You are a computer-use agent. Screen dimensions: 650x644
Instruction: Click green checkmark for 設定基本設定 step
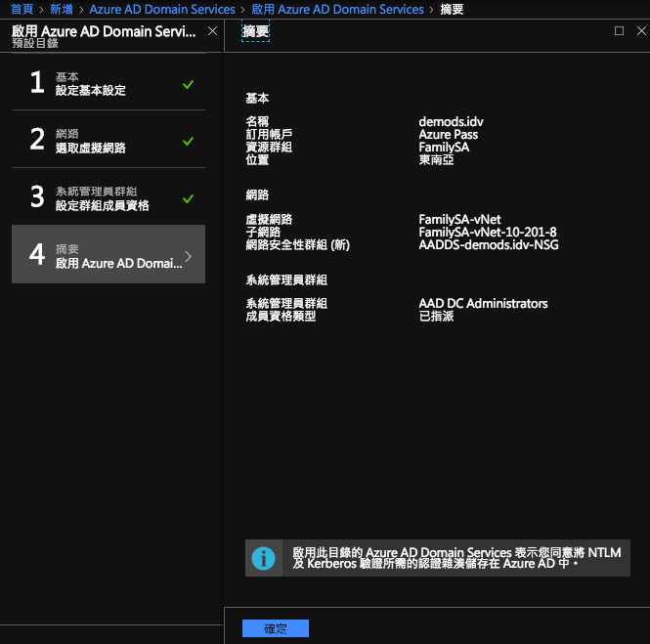(x=189, y=85)
